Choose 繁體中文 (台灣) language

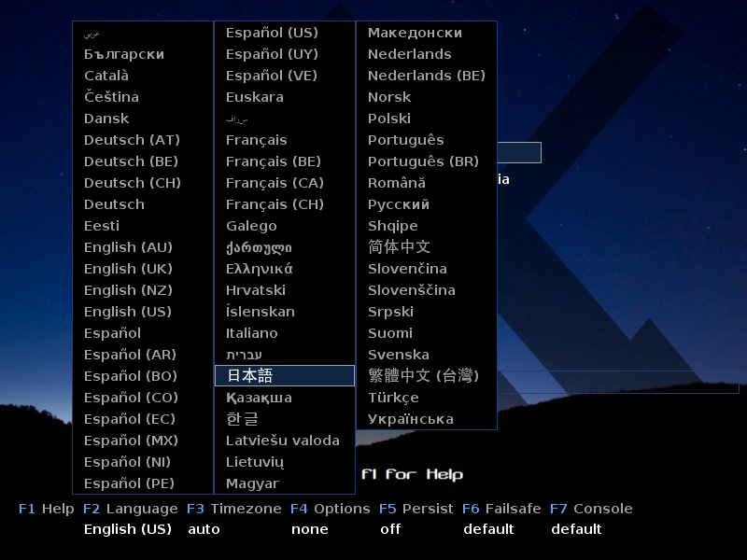(x=423, y=376)
